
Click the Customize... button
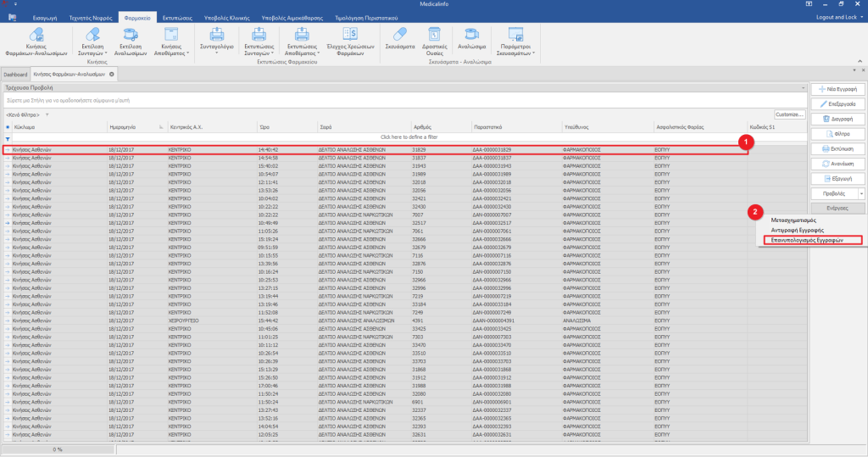coord(788,114)
